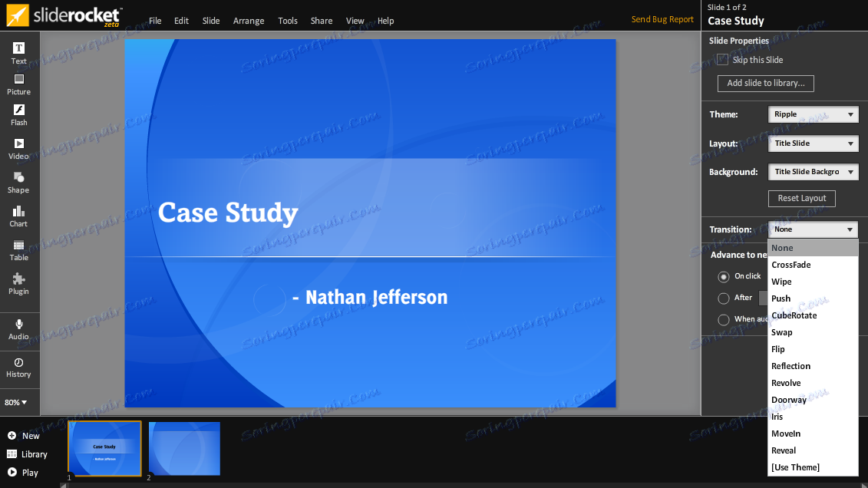Select slide 2 thumbnail
Image resolution: width=868 pixels, height=488 pixels.
tap(184, 449)
